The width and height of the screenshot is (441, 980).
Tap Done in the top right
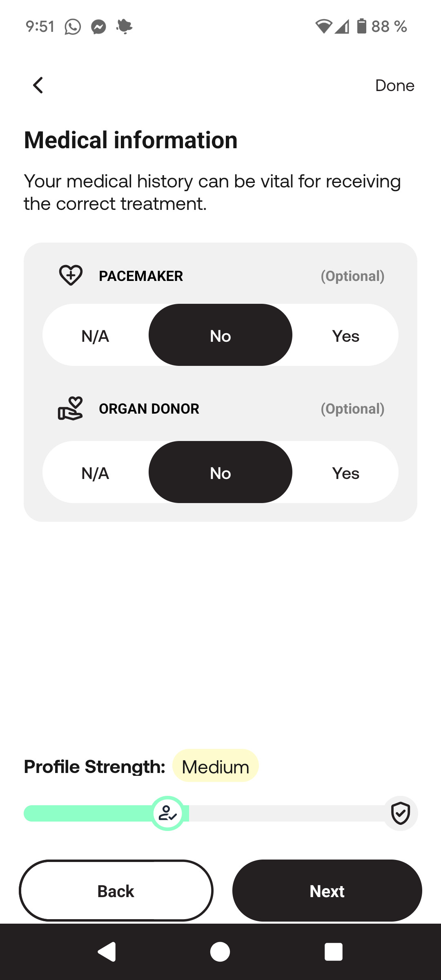(x=394, y=85)
